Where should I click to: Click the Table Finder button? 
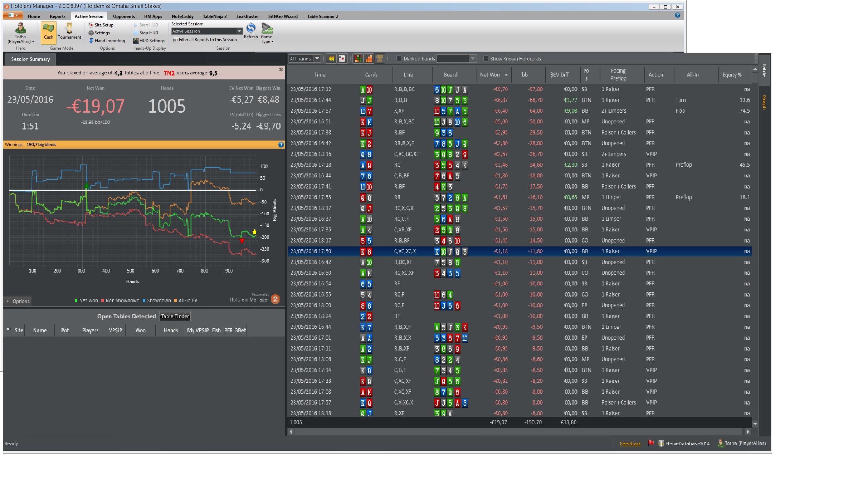tap(175, 317)
